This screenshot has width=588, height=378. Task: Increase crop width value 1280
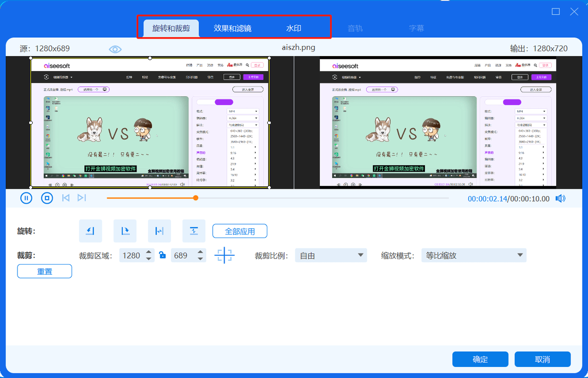[x=149, y=252]
